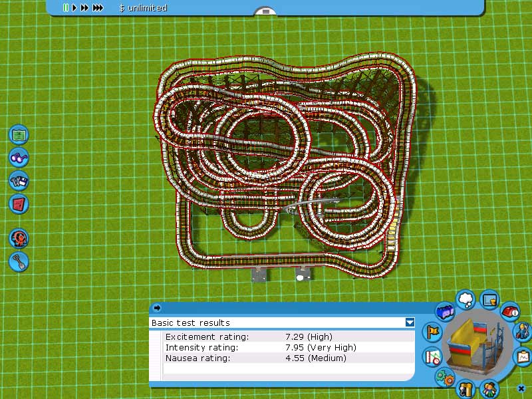The height and width of the screenshot is (399, 532).
Task: Set game speed to fast forward
Action: (x=84, y=7)
